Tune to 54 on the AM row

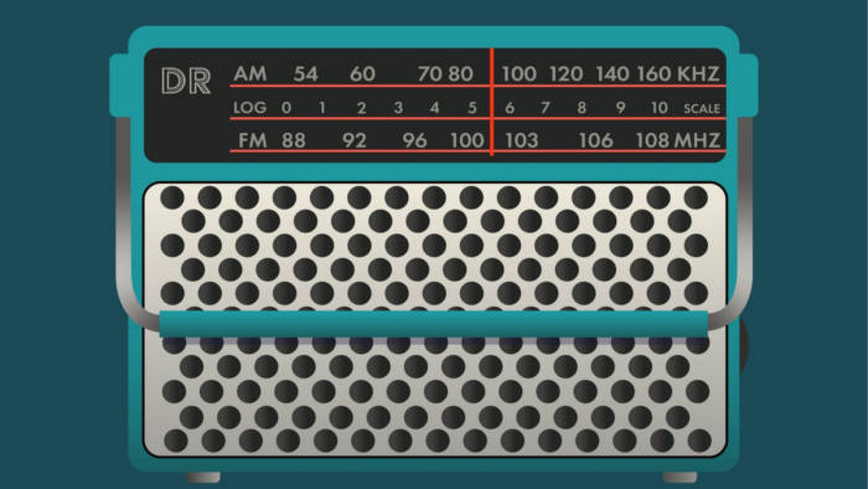click(x=305, y=74)
